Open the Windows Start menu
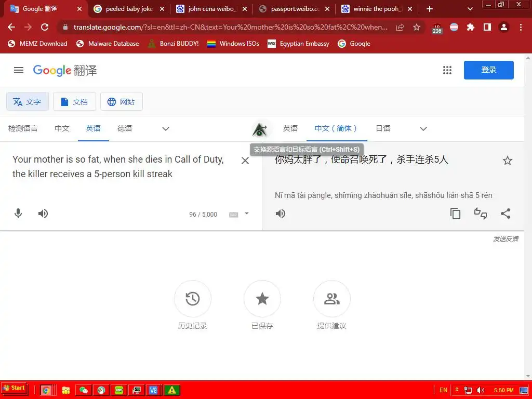Viewport: 532px width, 399px height. [14, 389]
